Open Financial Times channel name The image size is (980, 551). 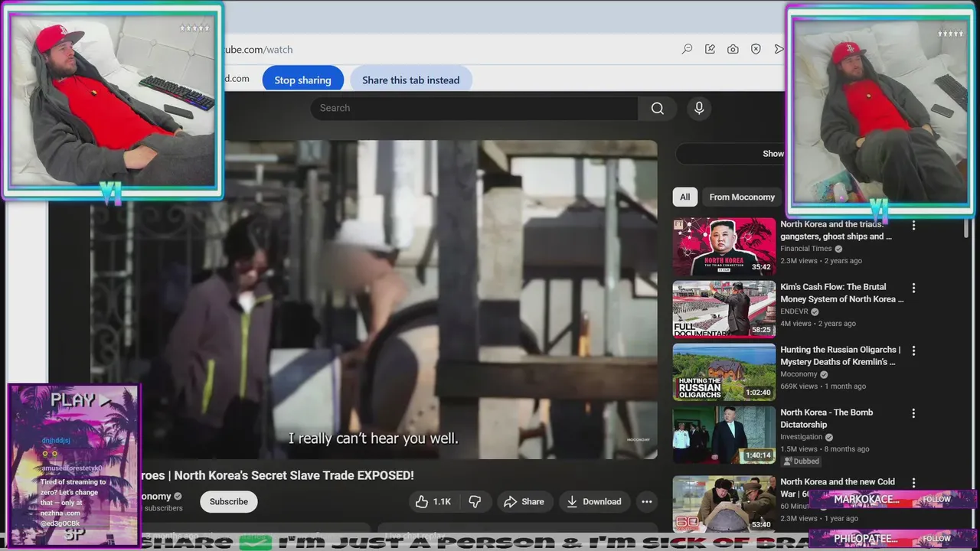coord(806,249)
